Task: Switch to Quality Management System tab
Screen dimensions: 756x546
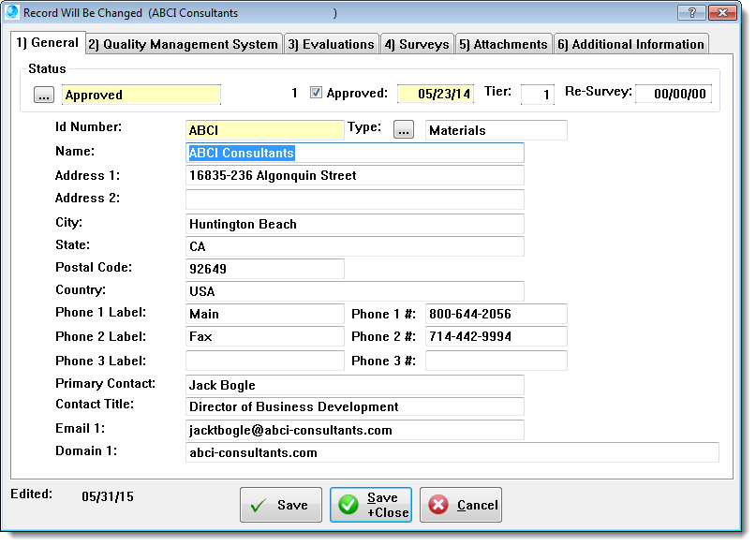Action: point(183,44)
